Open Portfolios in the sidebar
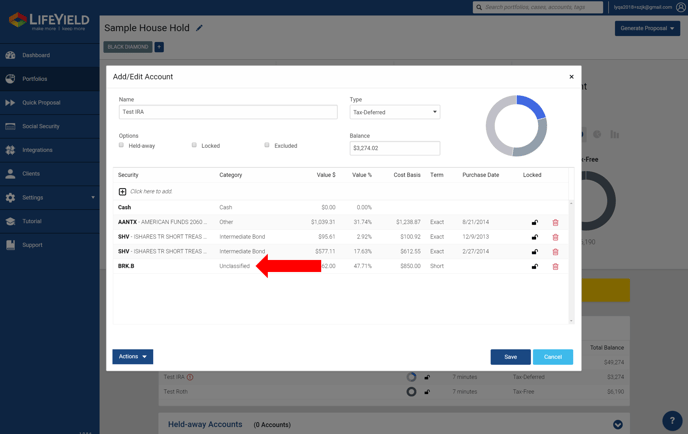Image resolution: width=688 pixels, height=434 pixels. (x=35, y=79)
